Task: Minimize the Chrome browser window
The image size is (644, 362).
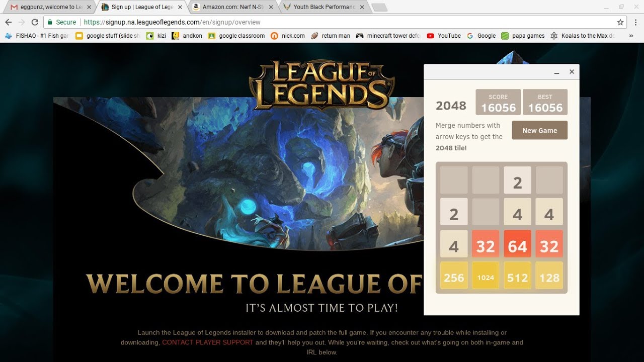Action: 606,7
